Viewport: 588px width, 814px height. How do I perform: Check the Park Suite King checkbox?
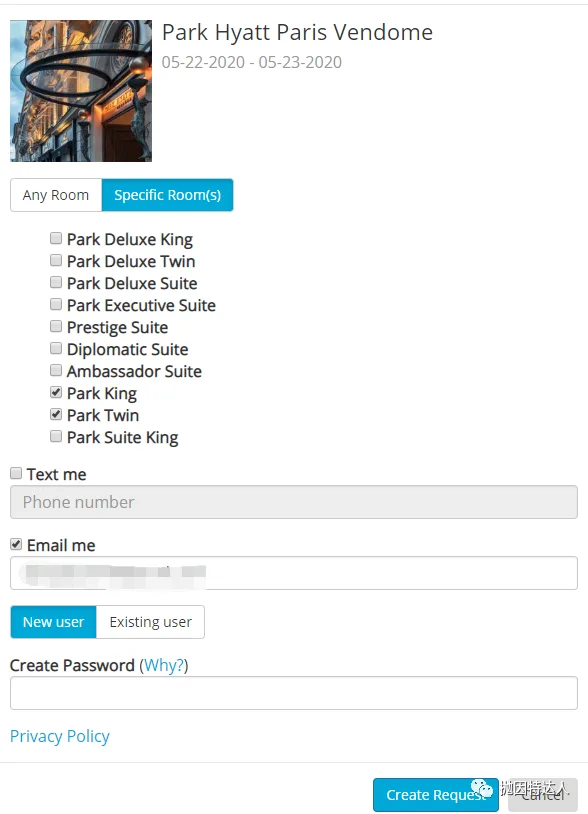point(56,436)
